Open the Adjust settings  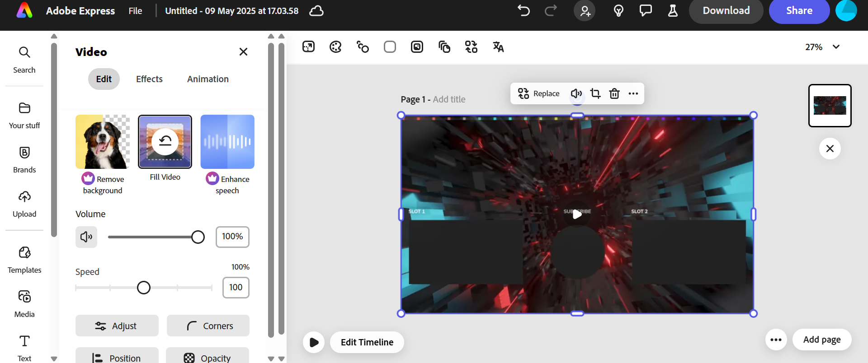117,326
